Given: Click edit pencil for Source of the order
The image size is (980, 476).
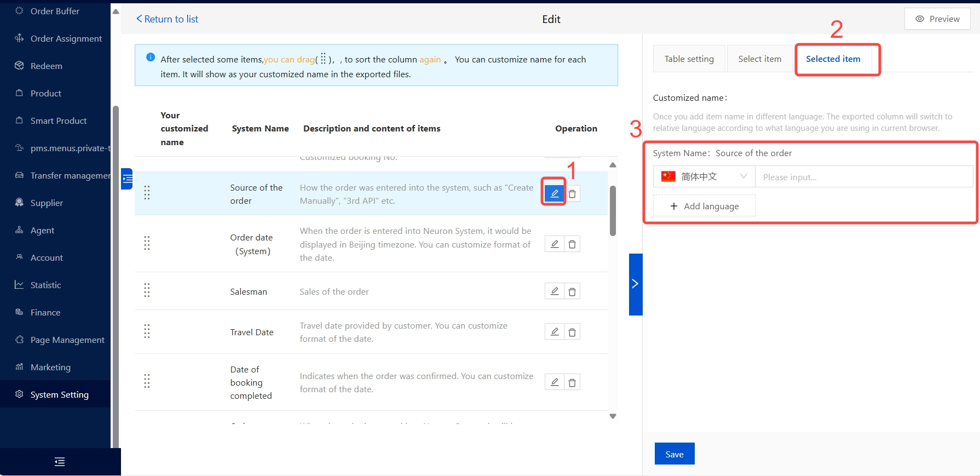Looking at the screenshot, I should tap(554, 193).
